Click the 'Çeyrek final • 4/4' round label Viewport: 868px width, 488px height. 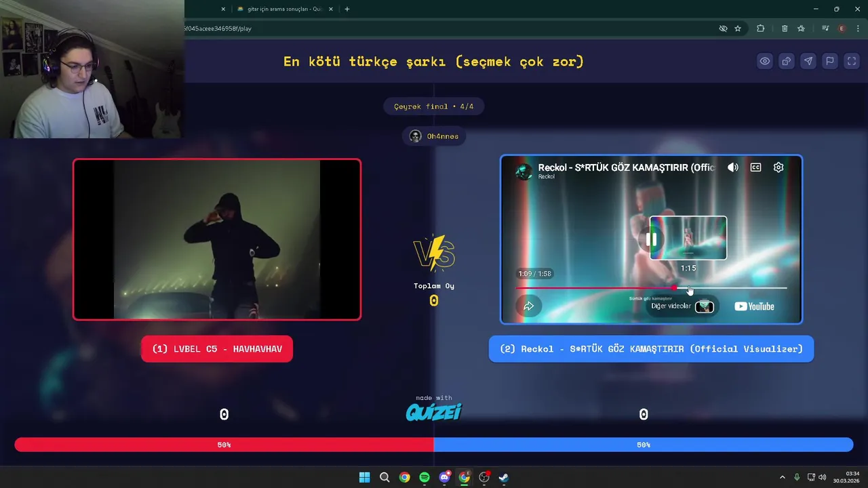[x=434, y=106]
